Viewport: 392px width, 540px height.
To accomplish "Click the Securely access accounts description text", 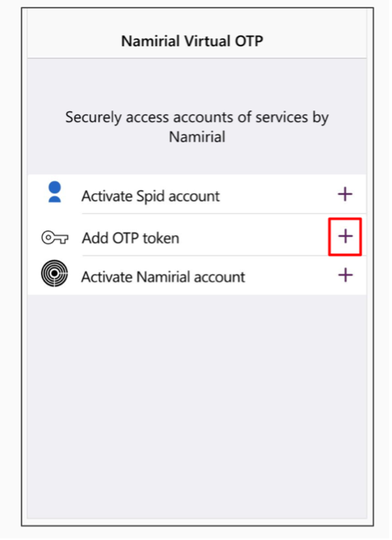I will coord(197,127).
